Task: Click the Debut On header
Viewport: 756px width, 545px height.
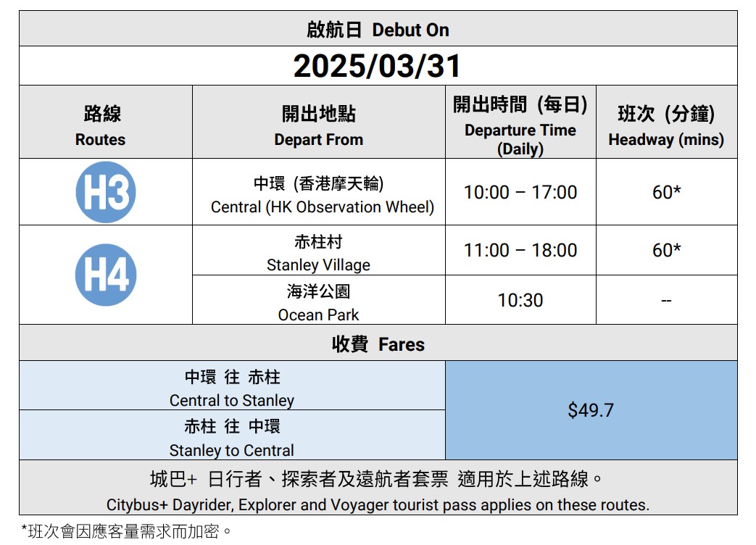Action: click(x=378, y=30)
